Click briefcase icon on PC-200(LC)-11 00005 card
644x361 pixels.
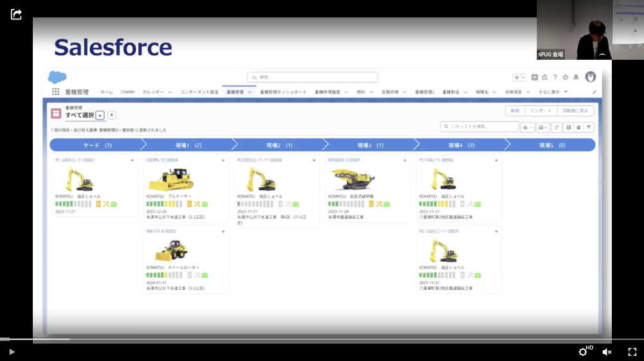477,275
